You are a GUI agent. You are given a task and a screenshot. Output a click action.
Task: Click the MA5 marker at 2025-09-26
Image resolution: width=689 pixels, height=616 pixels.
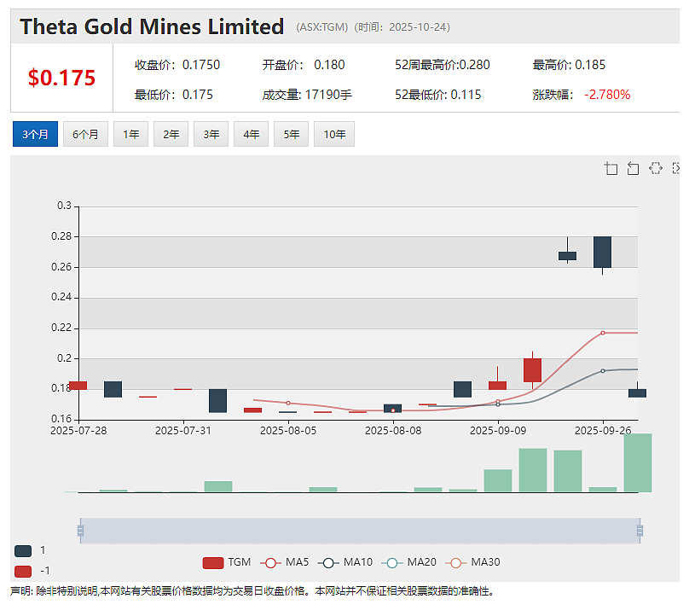pos(603,333)
